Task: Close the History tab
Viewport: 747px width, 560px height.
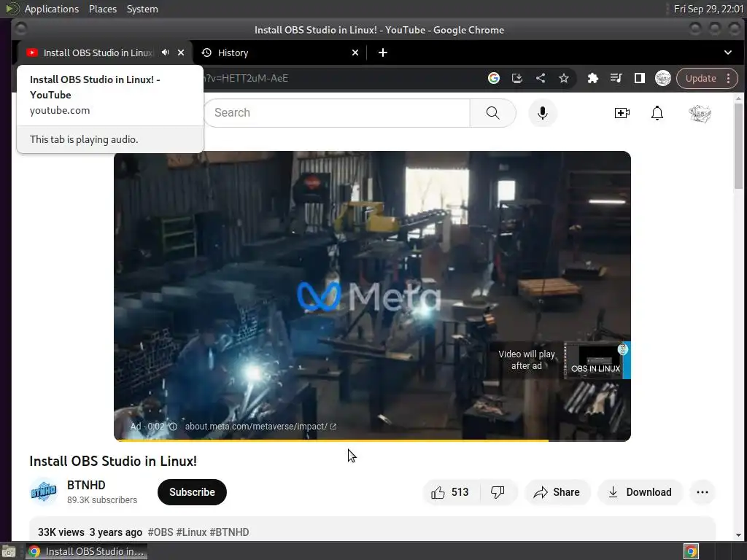Action: [355, 52]
